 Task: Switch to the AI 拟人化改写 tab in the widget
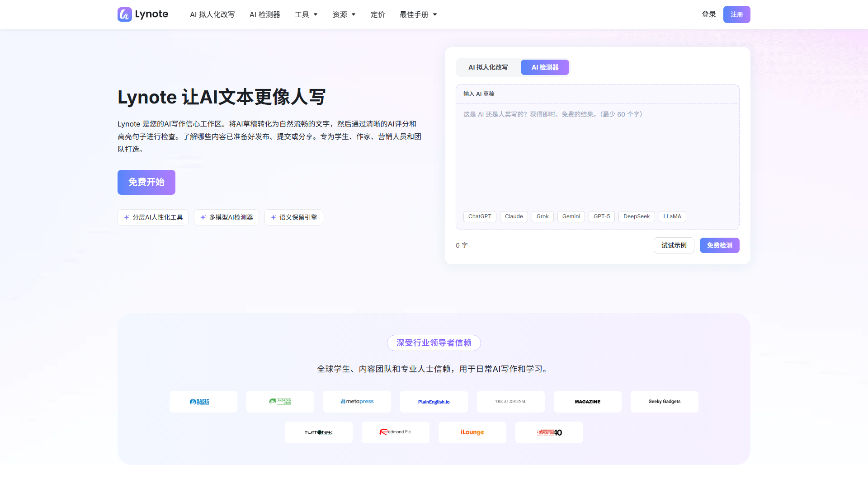click(x=488, y=67)
